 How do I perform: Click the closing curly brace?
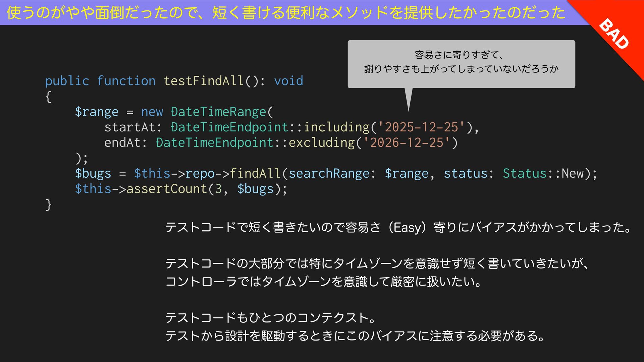[49, 204]
